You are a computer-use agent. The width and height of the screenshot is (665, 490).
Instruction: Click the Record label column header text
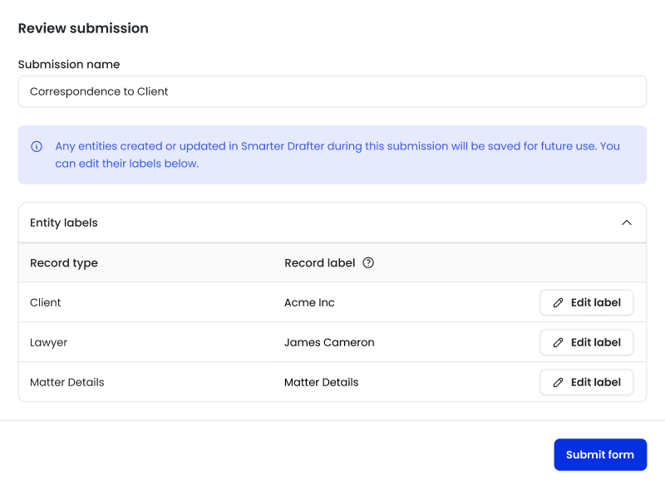click(x=319, y=263)
